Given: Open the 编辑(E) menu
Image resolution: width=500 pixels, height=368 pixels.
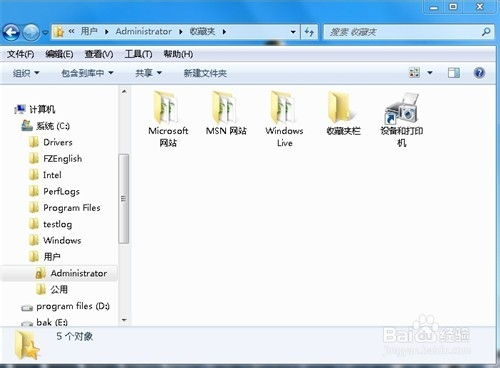Looking at the screenshot, I should tap(59, 54).
